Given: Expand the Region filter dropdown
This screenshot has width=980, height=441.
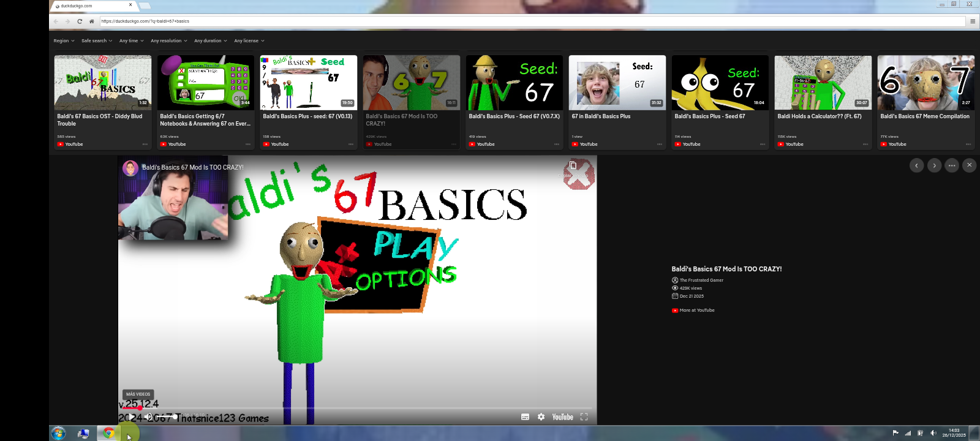Looking at the screenshot, I should pyautogui.click(x=64, y=41).
